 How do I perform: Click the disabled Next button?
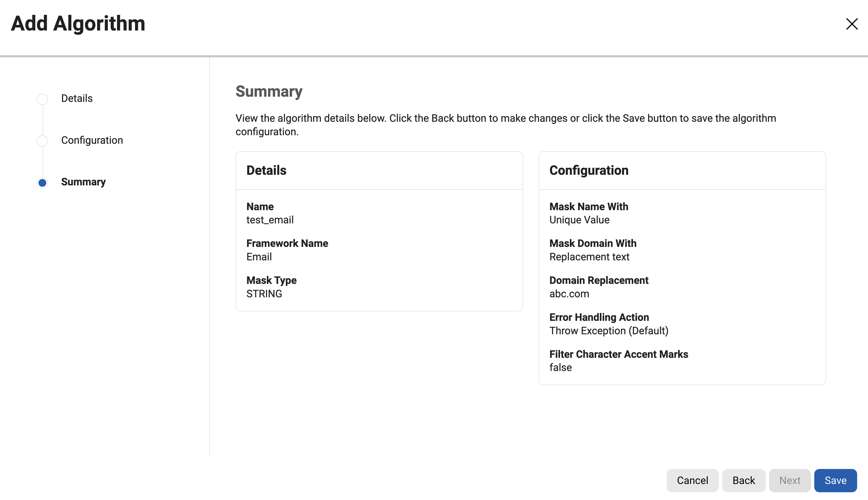point(789,480)
